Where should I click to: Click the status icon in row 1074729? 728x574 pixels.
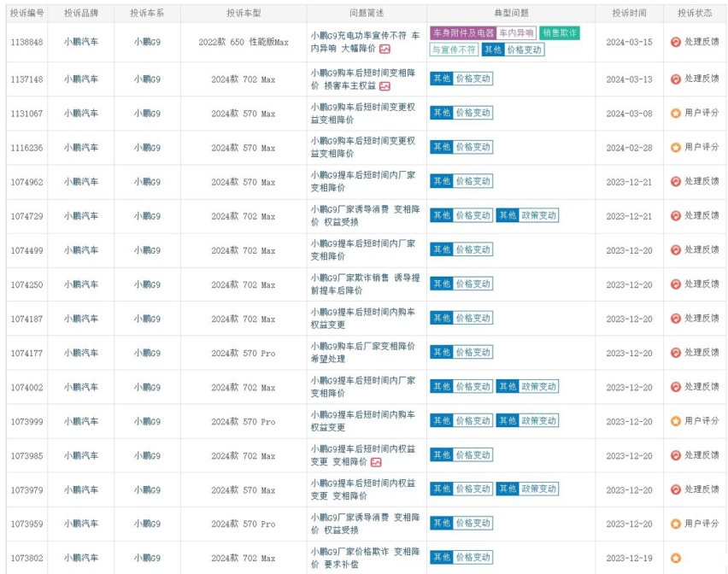click(676, 216)
